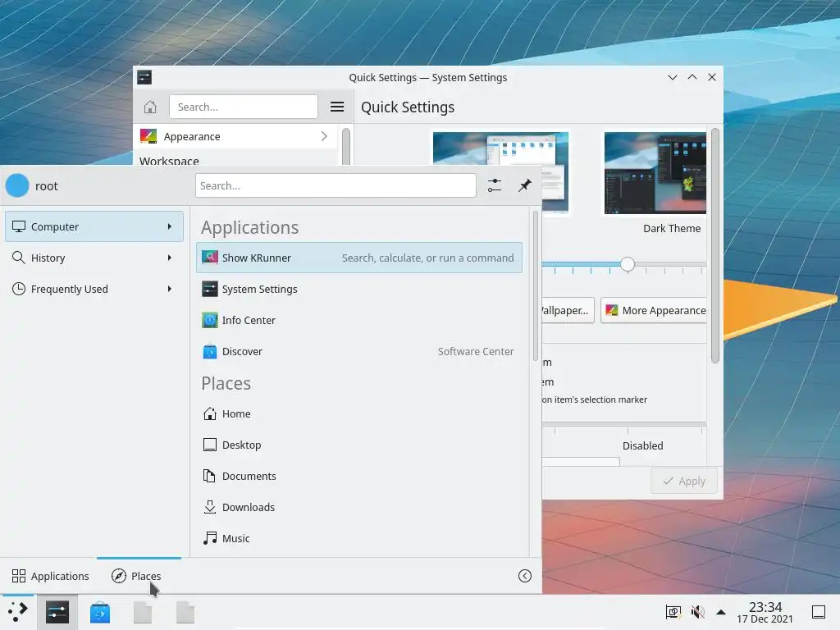The width and height of the screenshot is (840, 630).
Task: Open hamburger menu in System Settings
Action: 337,107
